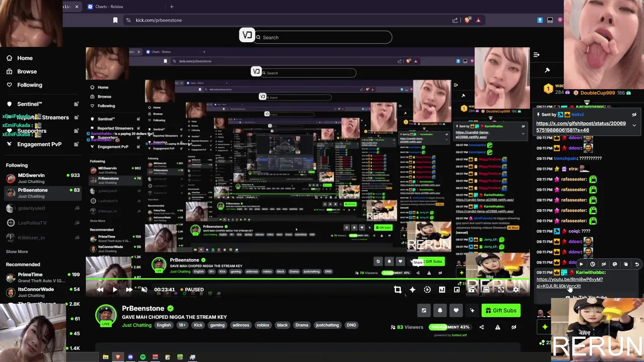
Task: Open the site information icon before the kick.com URL
Action: [x=128, y=20]
